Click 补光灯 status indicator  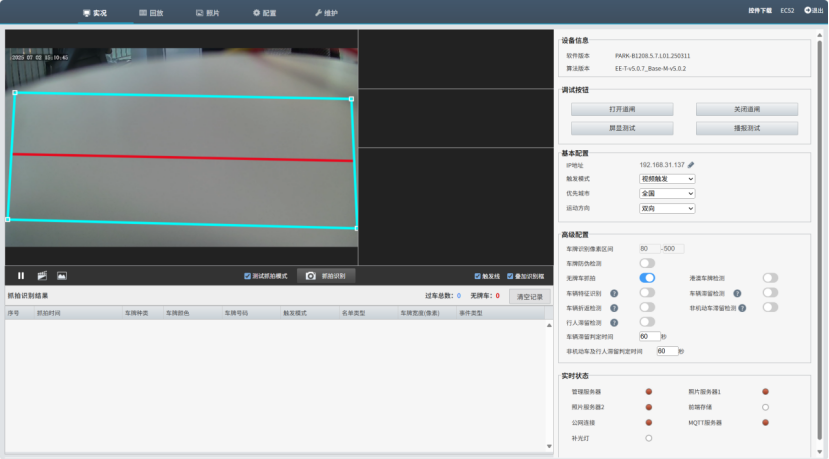pyautogui.click(x=649, y=438)
